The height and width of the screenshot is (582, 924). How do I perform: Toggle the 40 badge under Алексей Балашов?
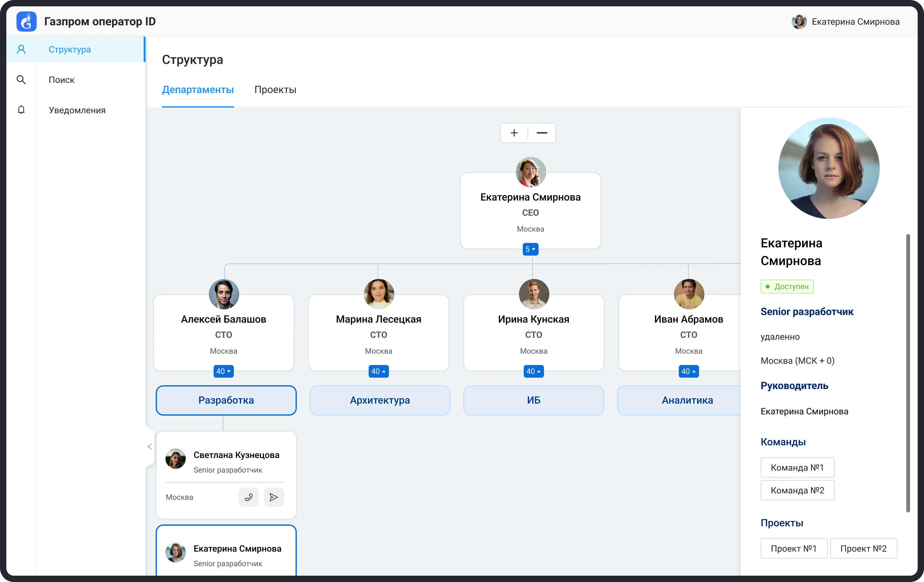coord(224,371)
